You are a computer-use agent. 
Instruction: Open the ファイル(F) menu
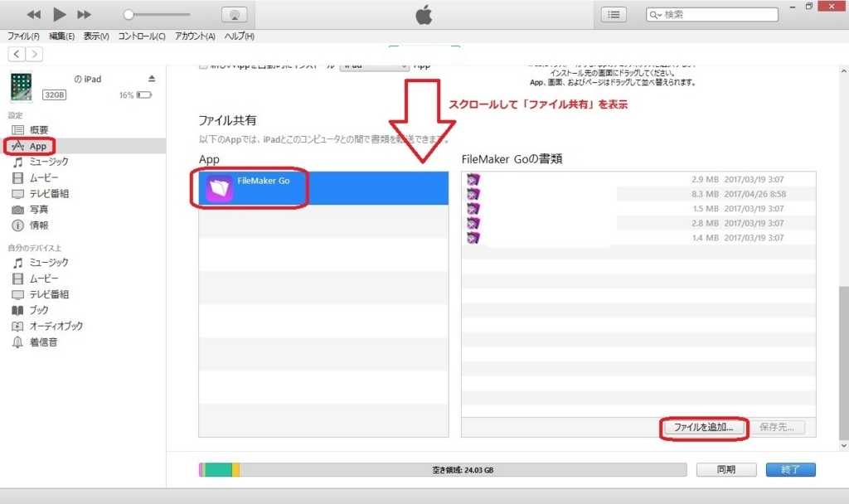23,36
